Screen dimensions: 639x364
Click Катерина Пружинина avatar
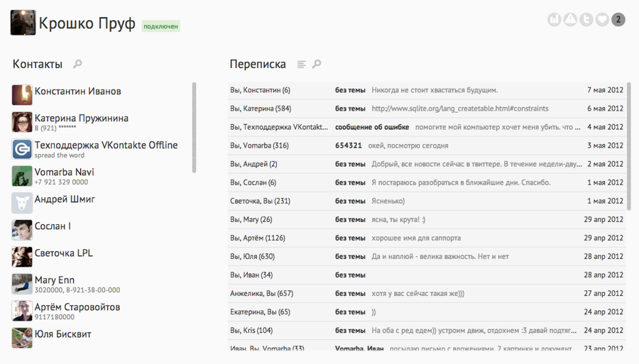point(22,122)
